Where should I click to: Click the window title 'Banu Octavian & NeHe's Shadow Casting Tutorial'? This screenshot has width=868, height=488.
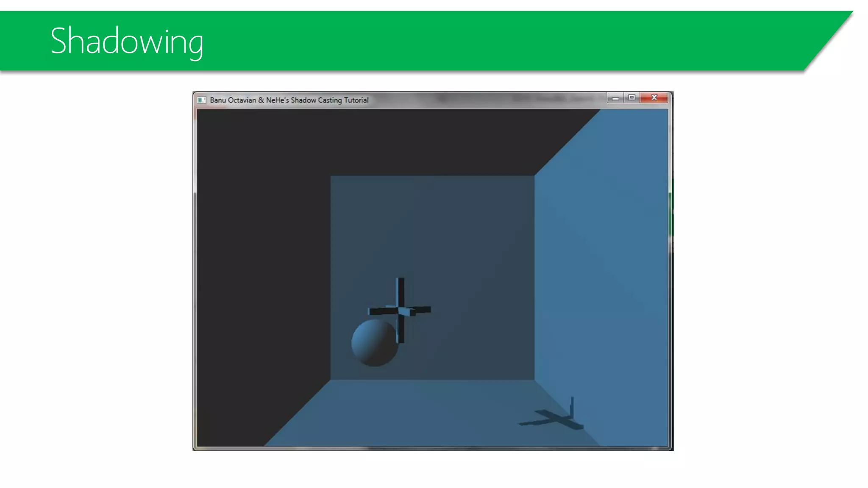[289, 100]
